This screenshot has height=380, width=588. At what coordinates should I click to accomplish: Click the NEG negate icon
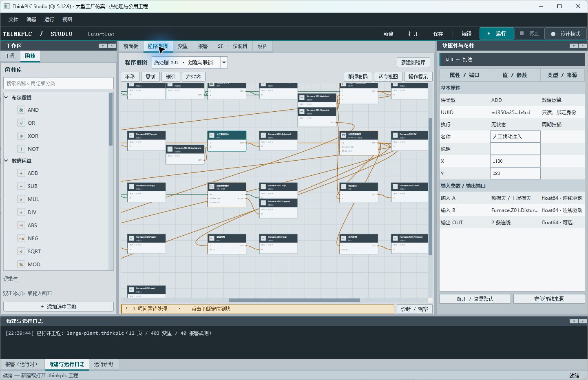tap(21, 239)
